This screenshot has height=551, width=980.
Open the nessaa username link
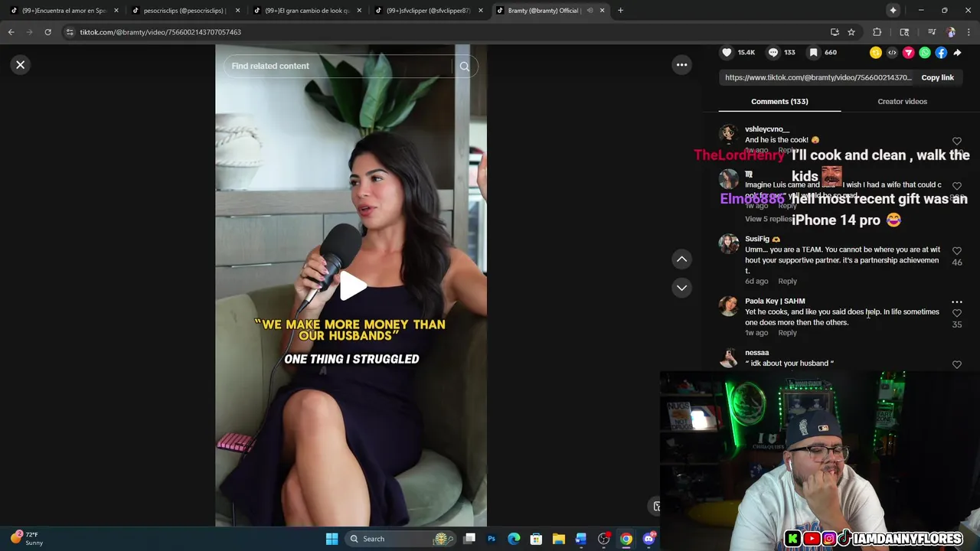tap(757, 353)
